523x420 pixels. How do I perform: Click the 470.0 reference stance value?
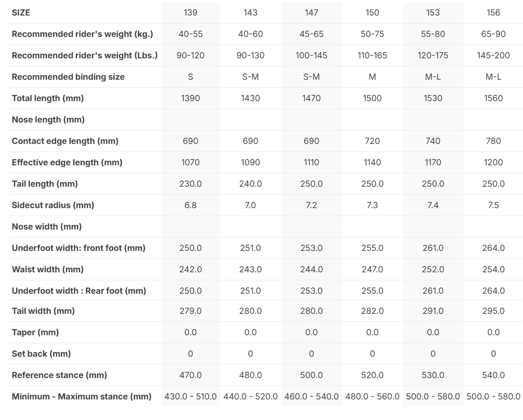click(x=190, y=375)
